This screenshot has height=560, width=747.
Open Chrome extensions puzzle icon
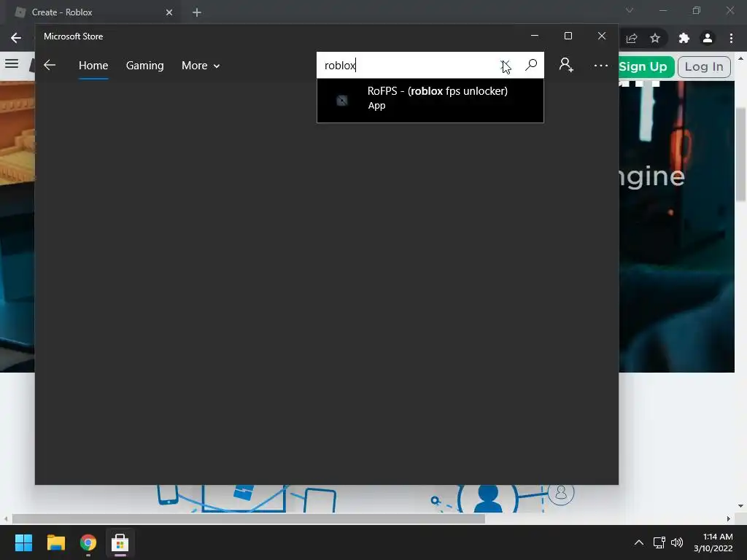click(684, 38)
